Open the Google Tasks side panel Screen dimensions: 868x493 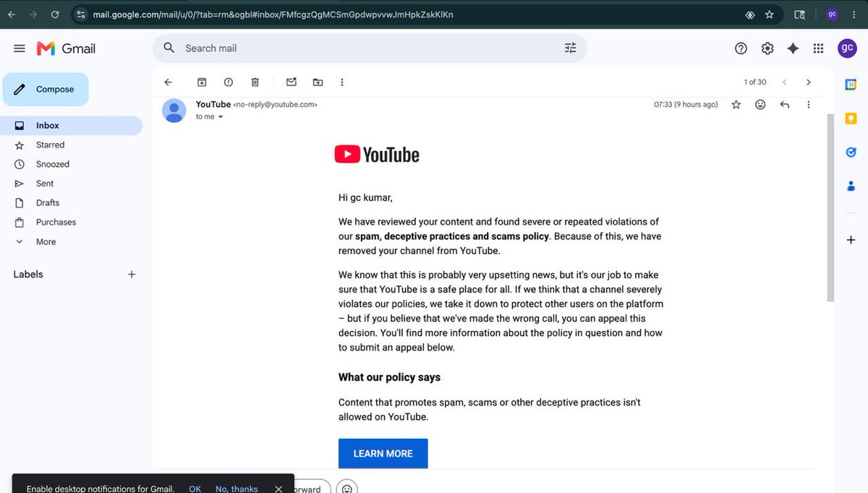click(851, 152)
